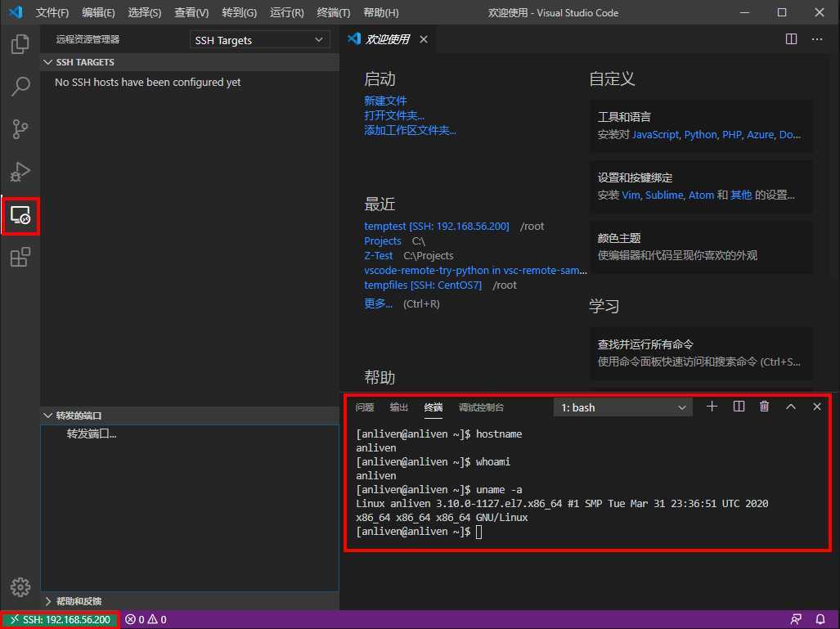Collapse the SSH TARGETS section
The image size is (840, 629).
190,62
